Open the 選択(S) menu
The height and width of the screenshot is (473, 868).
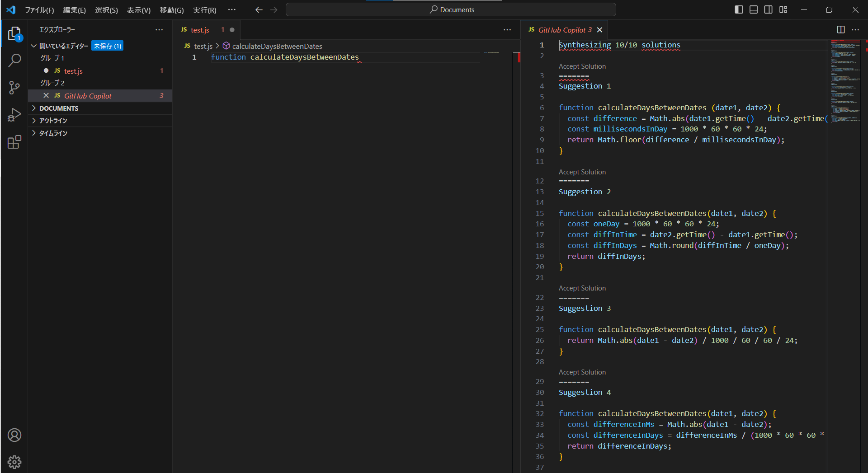click(x=106, y=9)
